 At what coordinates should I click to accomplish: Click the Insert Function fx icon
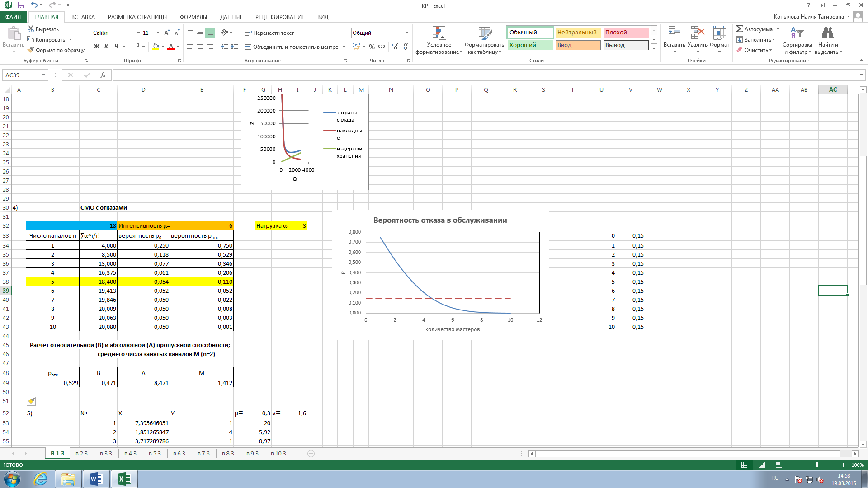coord(103,75)
